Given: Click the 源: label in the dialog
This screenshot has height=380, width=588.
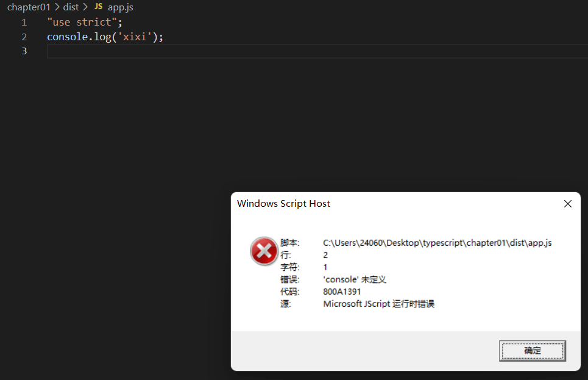Looking at the screenshot, I should pyautogui.click(x=286, y=304).
